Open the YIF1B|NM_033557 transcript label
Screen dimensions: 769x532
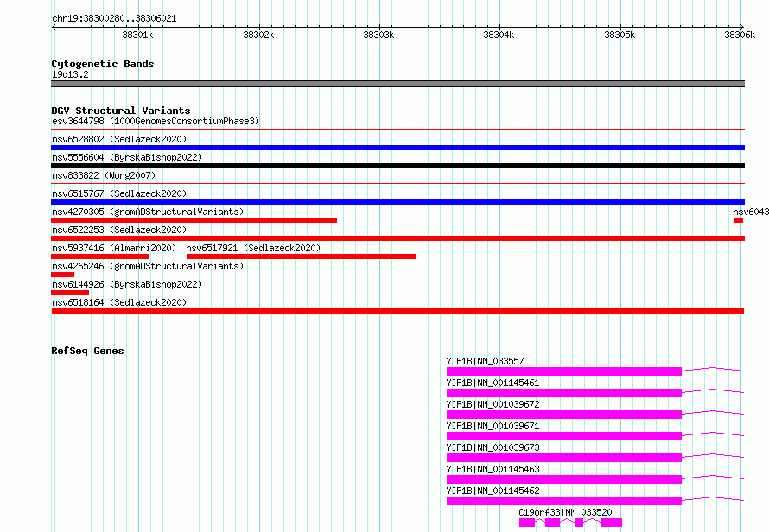pos(485,361)
